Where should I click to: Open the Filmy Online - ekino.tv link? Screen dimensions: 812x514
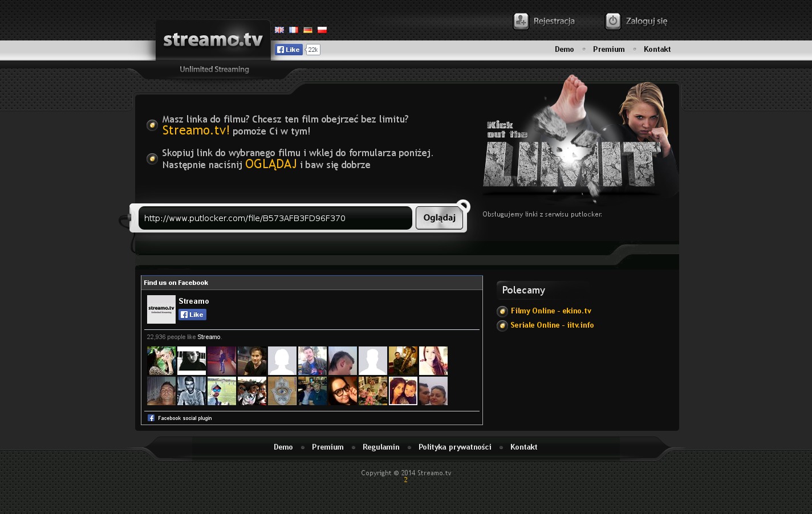point(551,311)
